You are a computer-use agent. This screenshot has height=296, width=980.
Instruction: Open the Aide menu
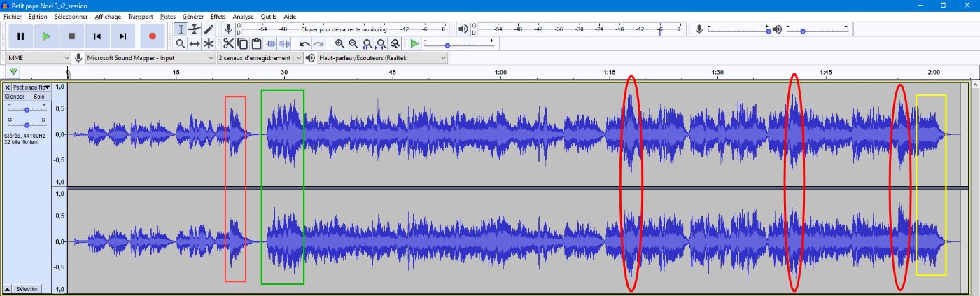(x=290, y=16)
